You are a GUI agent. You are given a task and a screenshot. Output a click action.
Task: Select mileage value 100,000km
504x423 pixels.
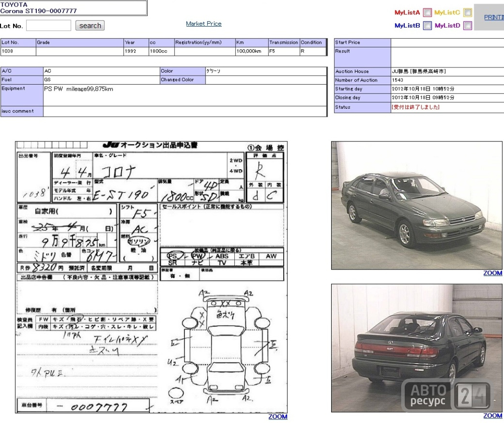point(251,51)
